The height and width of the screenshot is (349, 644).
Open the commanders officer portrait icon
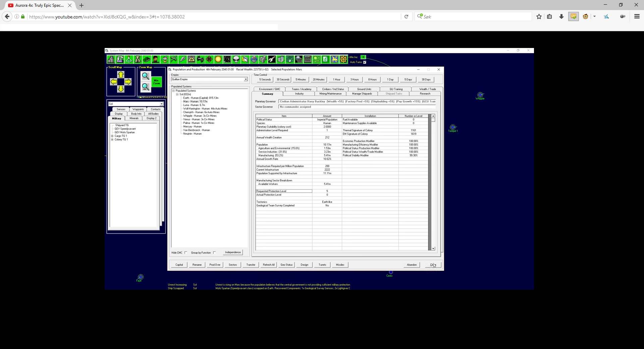(156, 59)
